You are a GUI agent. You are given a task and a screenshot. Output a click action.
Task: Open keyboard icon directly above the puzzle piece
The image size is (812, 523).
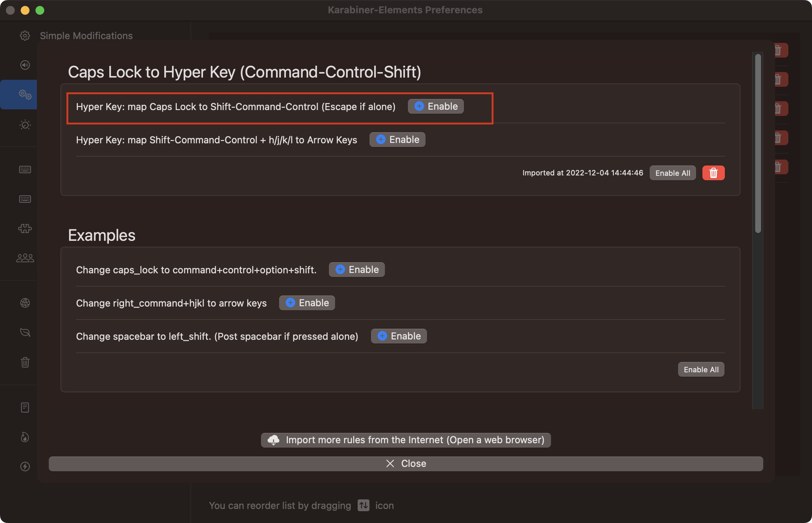tap(25, 199)
